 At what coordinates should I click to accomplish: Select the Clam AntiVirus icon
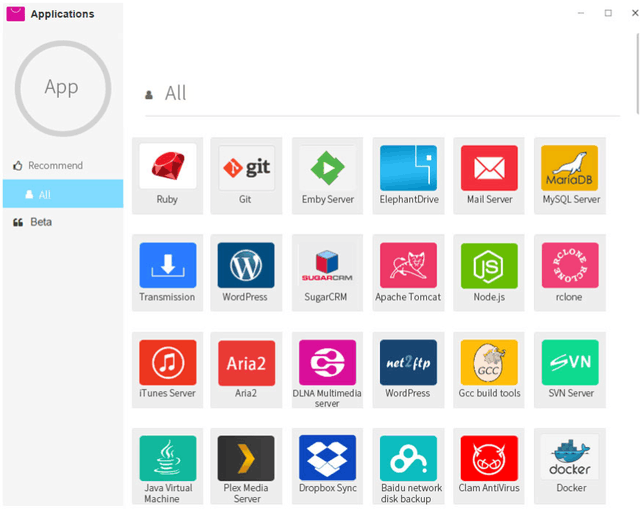point(489,458)
